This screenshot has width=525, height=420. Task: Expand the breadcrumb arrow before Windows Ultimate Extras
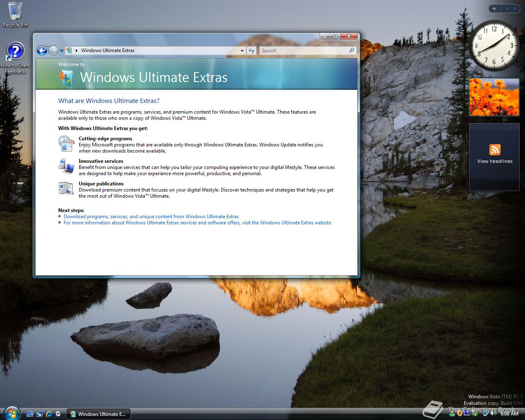click(x=77, y=50)
